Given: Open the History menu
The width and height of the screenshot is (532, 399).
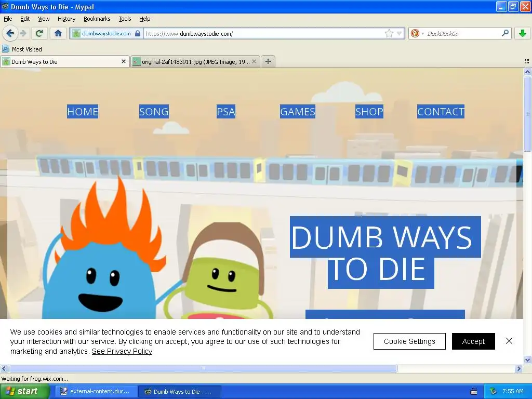Looking at the screenshot, I should coord(66,19).
